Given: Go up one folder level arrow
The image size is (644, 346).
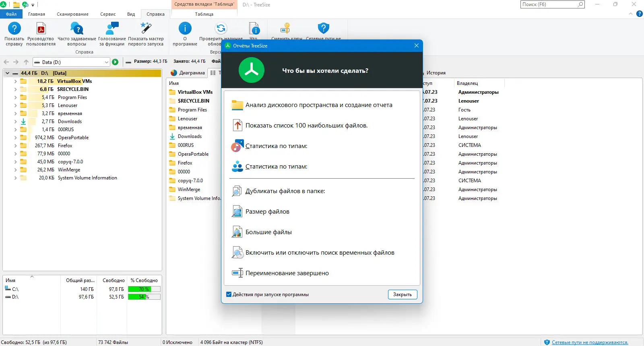Looking at the screenshot, I should [26, 62].
